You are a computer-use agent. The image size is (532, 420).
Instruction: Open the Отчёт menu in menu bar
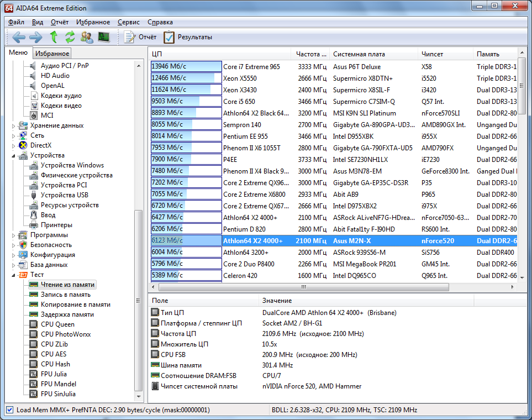click(59, 22)
